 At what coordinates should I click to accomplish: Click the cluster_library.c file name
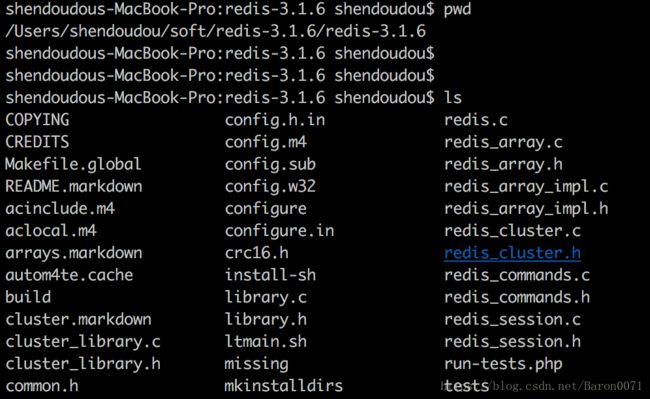(83, 342)
